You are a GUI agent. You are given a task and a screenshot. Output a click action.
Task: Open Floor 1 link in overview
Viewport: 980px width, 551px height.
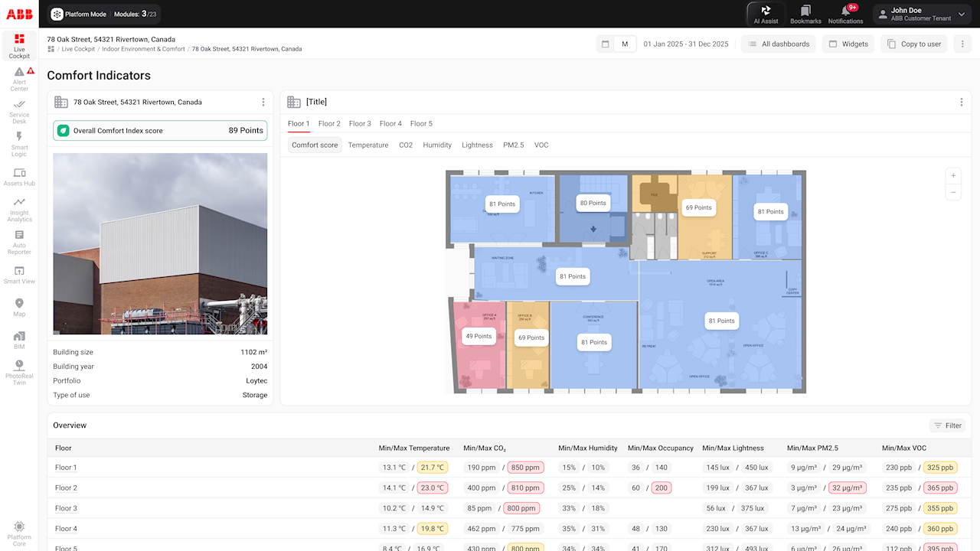click(66, 468)
